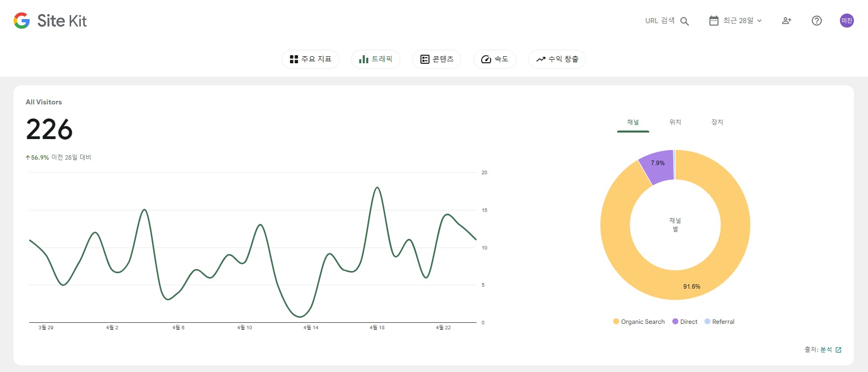Click the external link icon beside 분석
868x372 pixels.
pos(838,350)
